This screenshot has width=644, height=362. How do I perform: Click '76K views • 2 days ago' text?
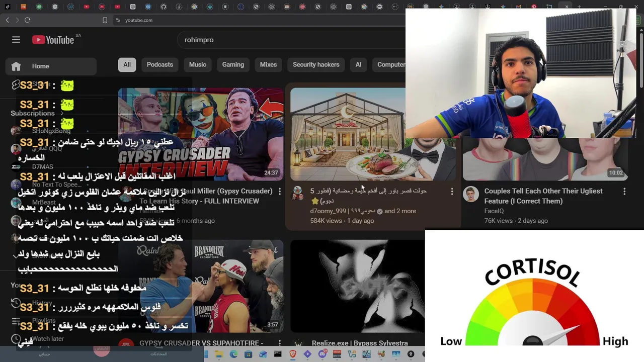tap(516, 221)
